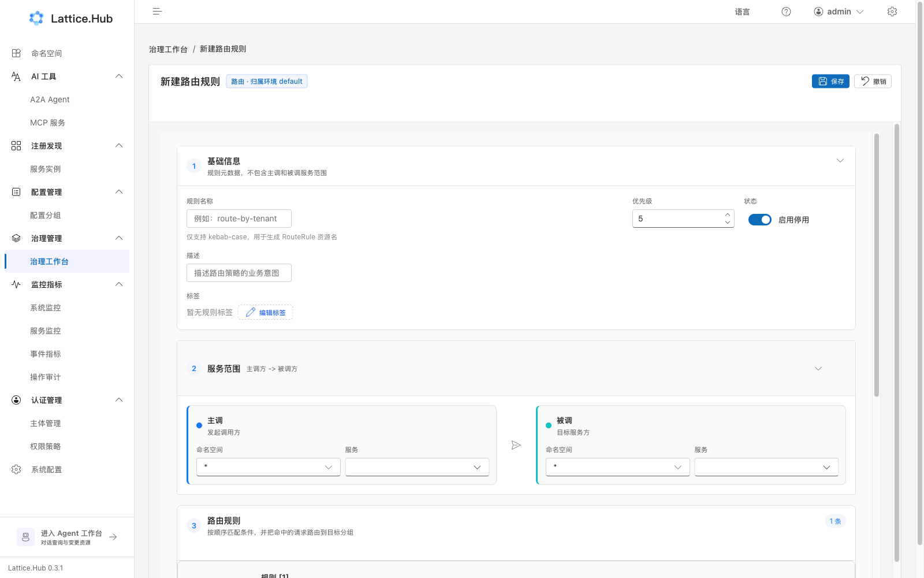Click the admin user avatar icon
Image resolution: width=924 pixels, height=578 pixels.
click(818, 12)
